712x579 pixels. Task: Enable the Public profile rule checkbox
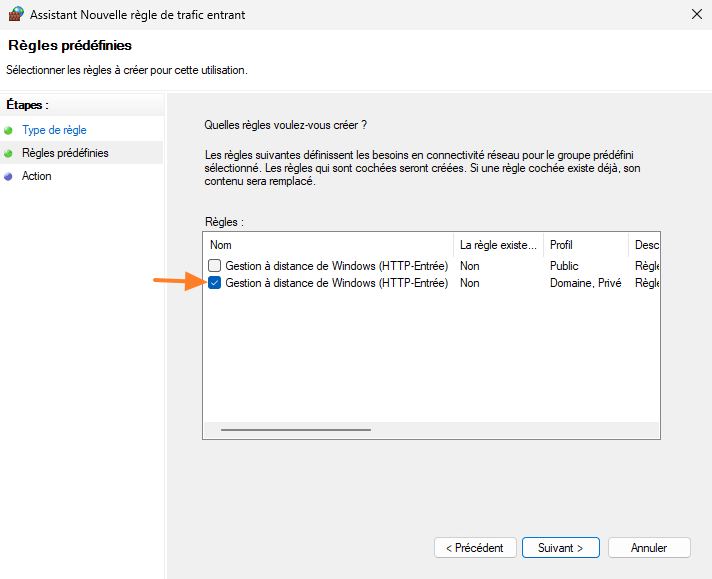(x=215, y=266)
